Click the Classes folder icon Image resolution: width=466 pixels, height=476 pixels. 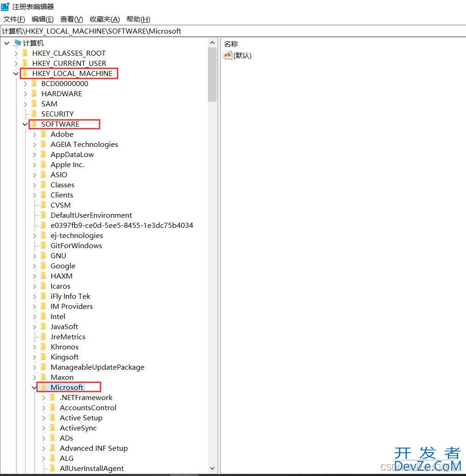[43, 185]
